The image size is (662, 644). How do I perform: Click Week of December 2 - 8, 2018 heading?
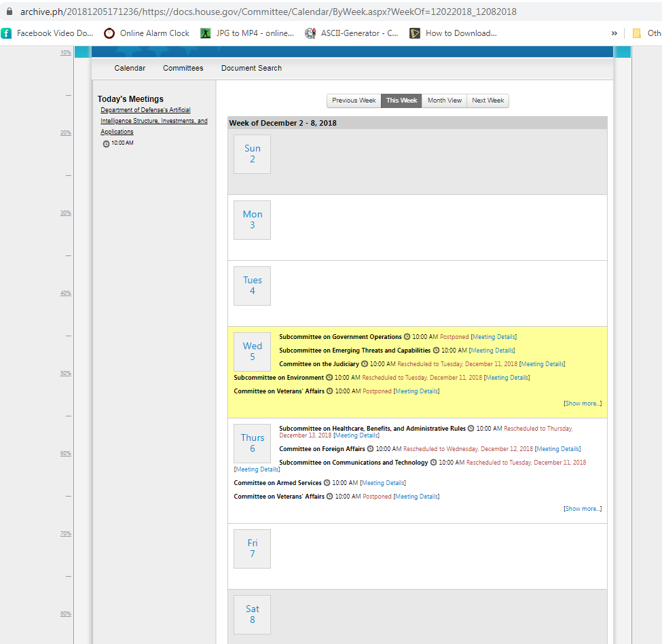(x=282, y=123)
